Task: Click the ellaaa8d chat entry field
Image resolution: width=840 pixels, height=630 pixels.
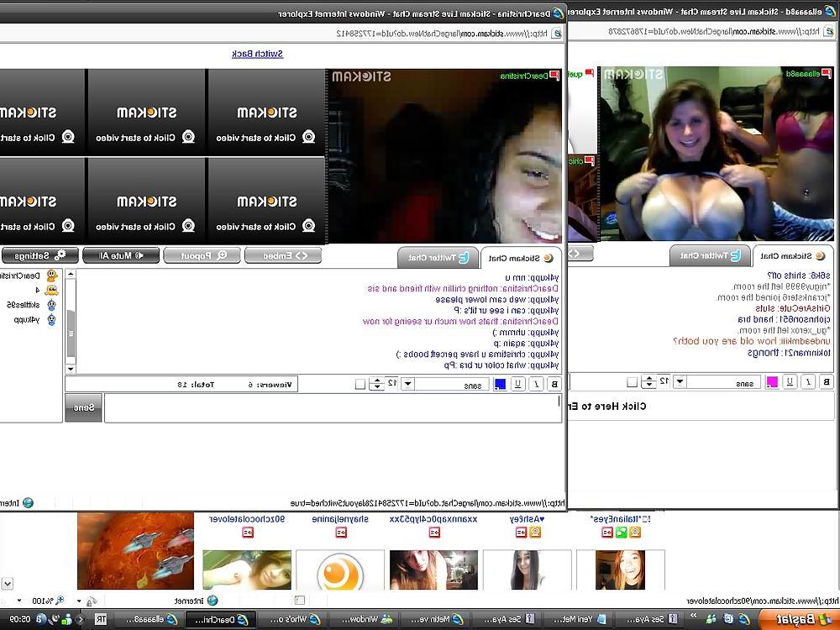Action: pyautogui.click(x=701, y=406)
